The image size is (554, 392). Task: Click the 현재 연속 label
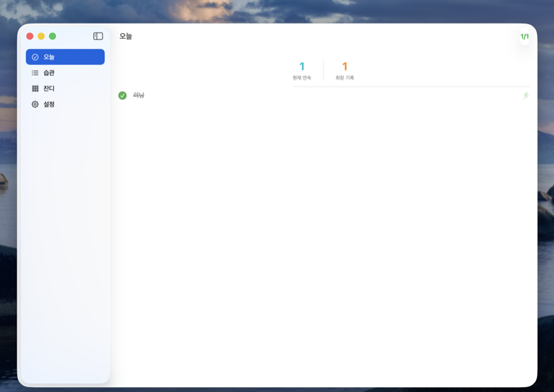pos(302,78)
